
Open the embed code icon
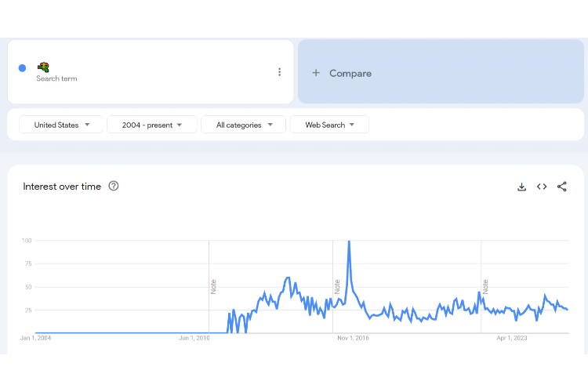click(x=542, y=187)
